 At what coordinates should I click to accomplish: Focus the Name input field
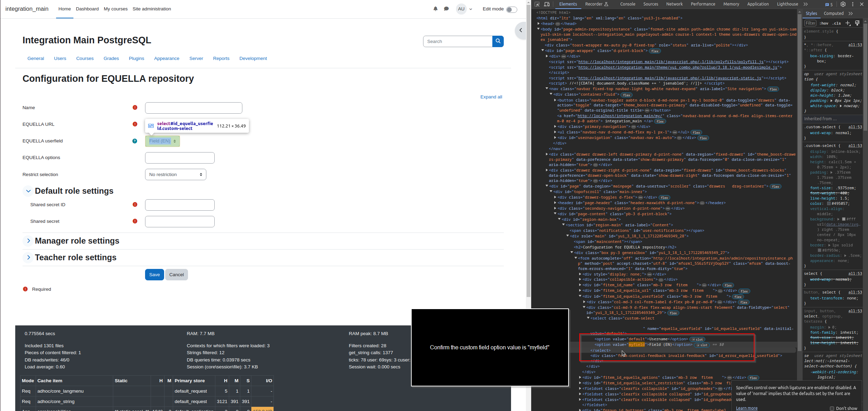tap(194, 108)
